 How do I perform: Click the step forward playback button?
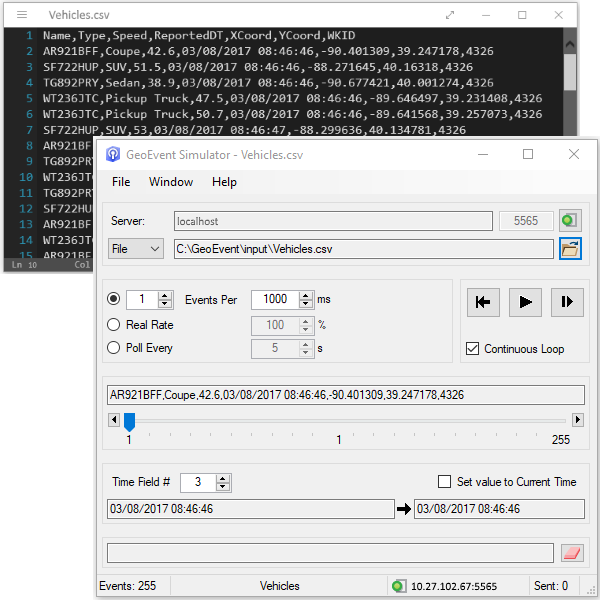[566, 302]
